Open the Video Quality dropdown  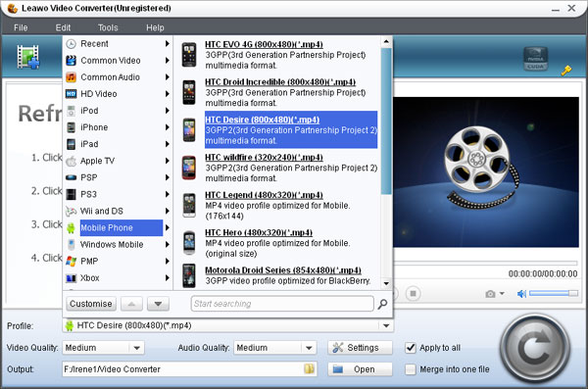pyautogui.click(x=137, y=348)
